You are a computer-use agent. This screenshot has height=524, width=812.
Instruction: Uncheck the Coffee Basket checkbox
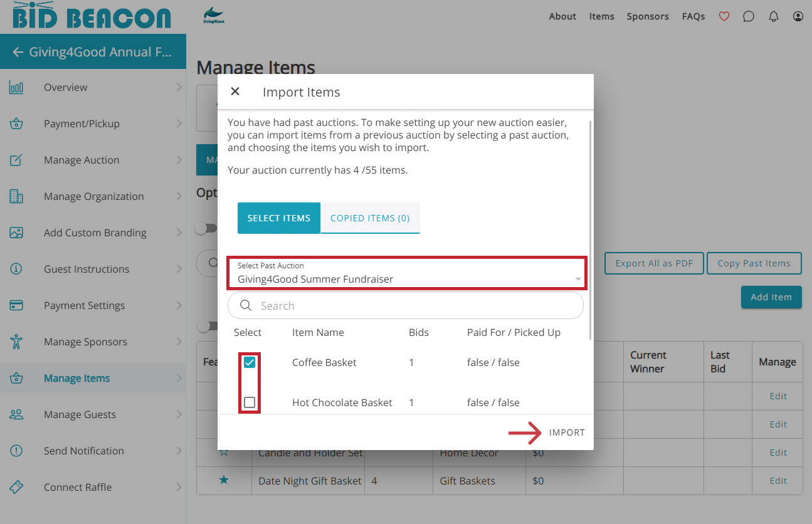coord(250,362)
